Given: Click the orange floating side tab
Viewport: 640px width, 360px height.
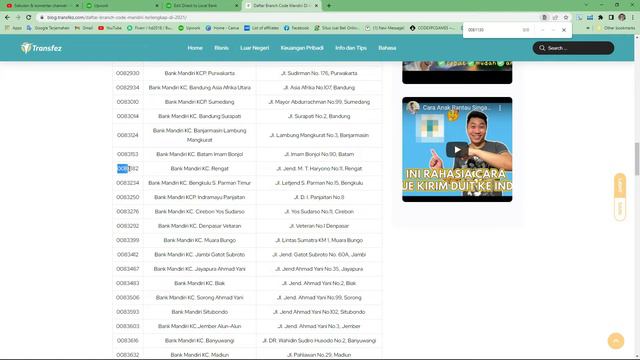Looking at the screenshot, I should point(620,185).
